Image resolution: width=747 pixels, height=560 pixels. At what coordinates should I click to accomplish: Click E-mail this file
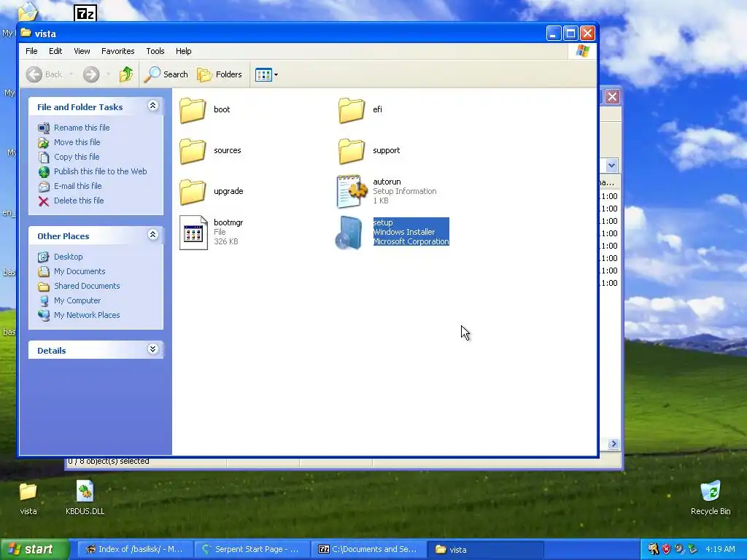[77, 186]
